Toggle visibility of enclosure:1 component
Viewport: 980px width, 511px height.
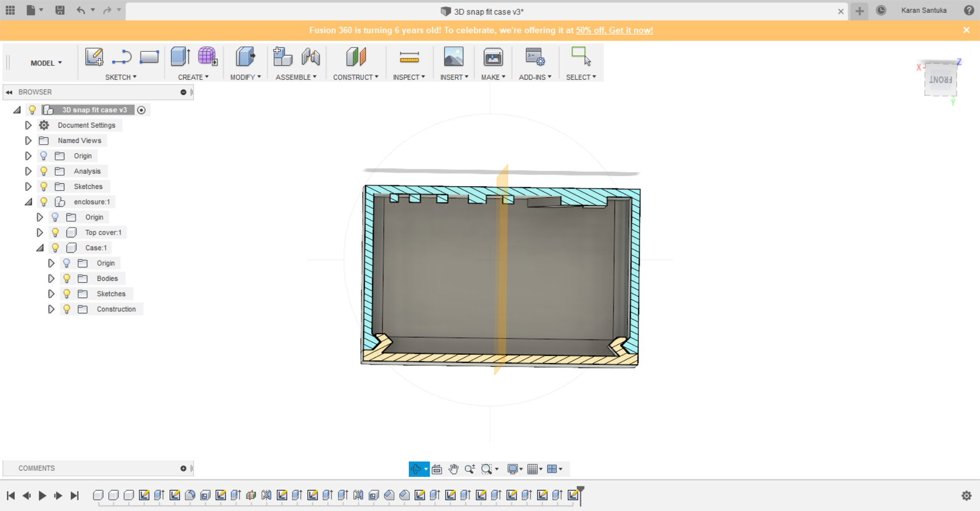coord(44,202)
